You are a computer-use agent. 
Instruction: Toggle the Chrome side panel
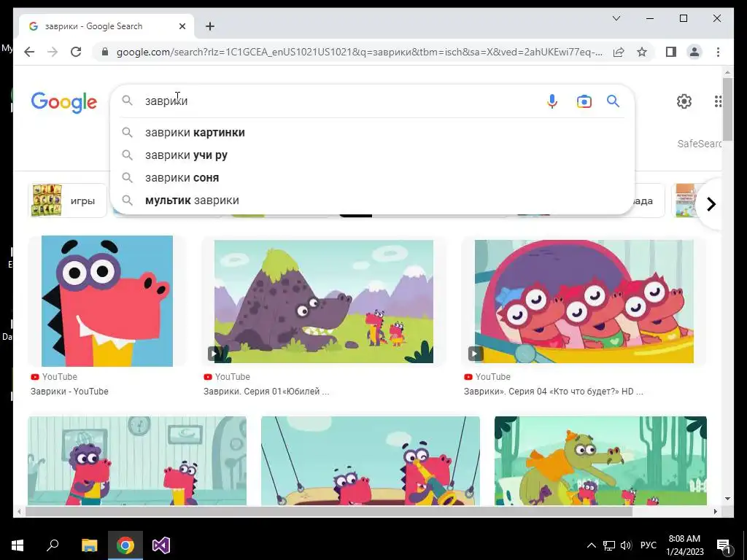click(671, 52)
